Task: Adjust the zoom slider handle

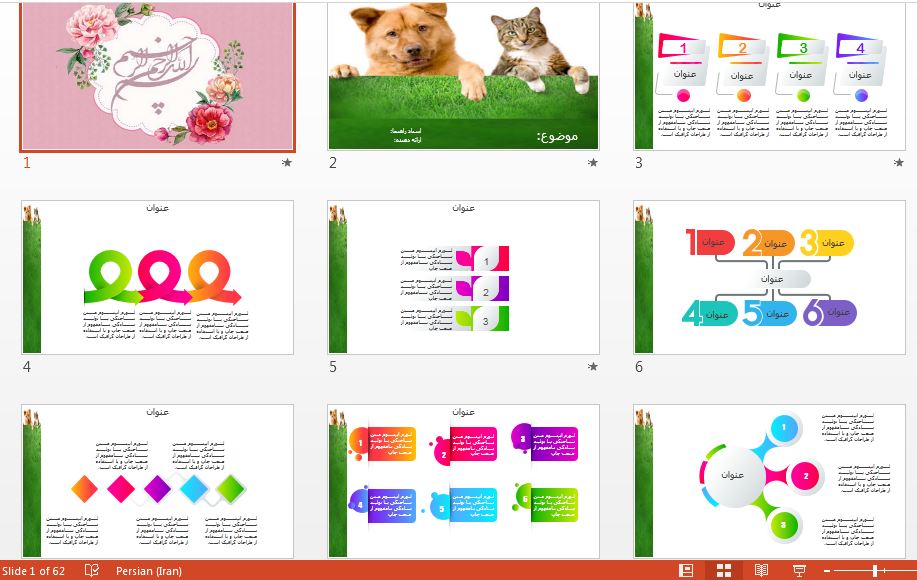Action: click(x=875, y=570)
